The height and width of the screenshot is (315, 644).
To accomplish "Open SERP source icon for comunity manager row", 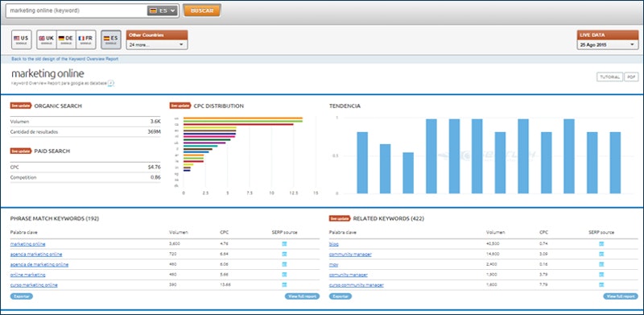I will click(601, 275).
